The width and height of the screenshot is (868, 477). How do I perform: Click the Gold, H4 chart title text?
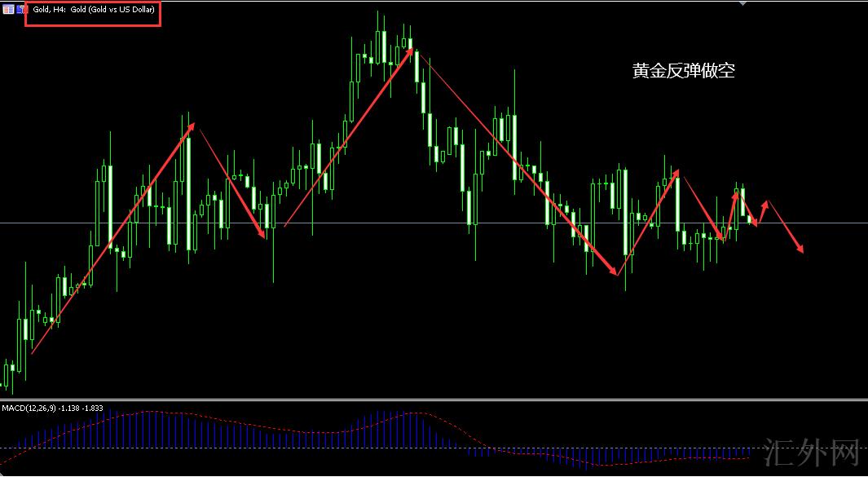pos(94,10)
